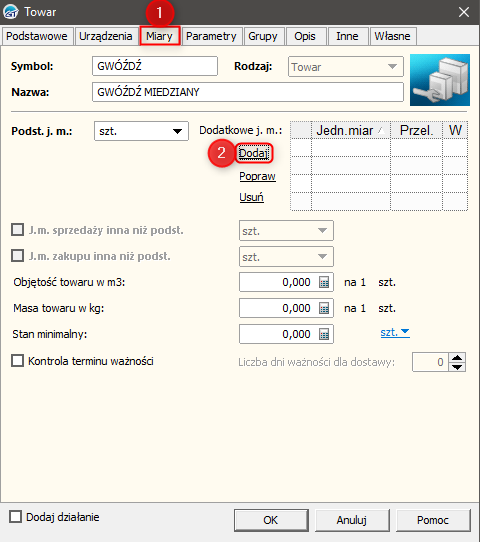Close the Towar dialog window
This screenshot has width=480, height=542.
click(464, 12)
